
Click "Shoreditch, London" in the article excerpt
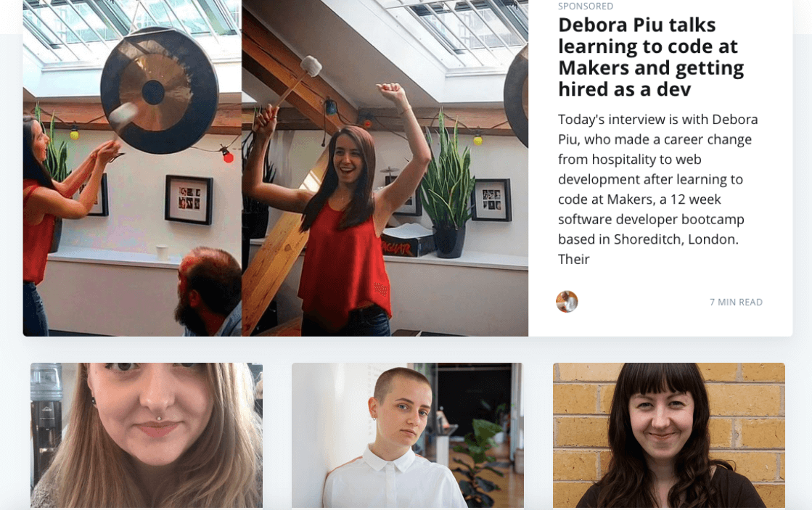(676, 239)
